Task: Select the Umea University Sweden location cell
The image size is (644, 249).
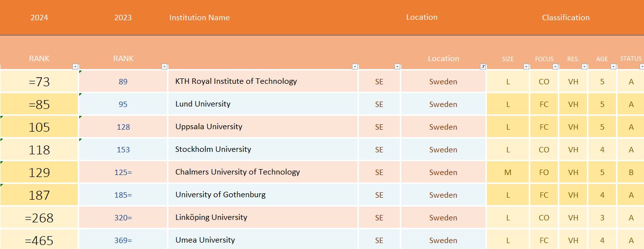Action: coord(443,241)
